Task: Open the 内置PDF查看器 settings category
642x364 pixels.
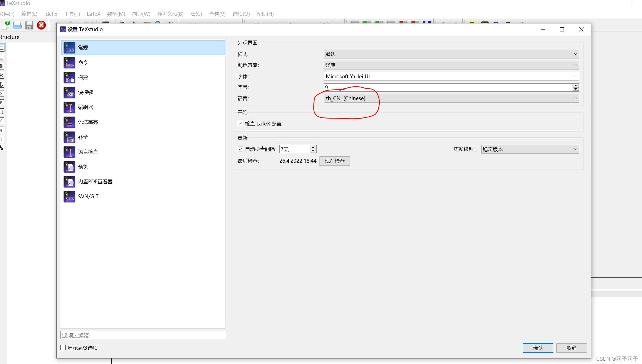Action: pyautogui.click(x=143, y=181)
